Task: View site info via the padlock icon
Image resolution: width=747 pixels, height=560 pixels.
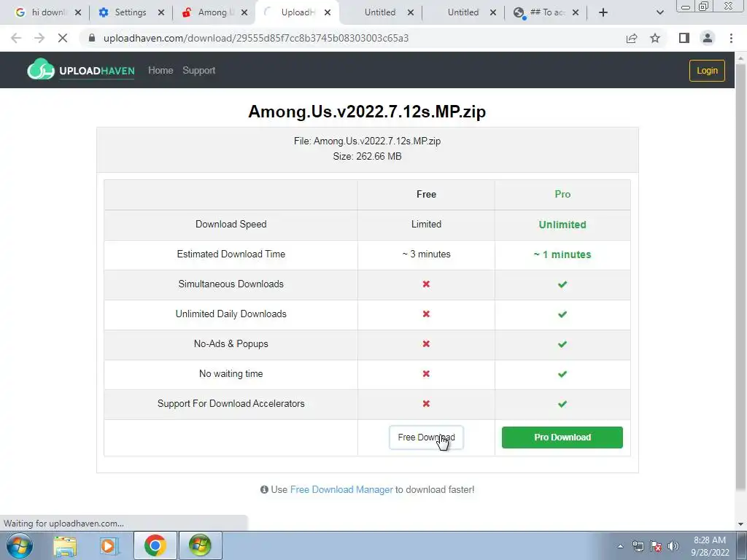Action: click(x=92, y=38)
